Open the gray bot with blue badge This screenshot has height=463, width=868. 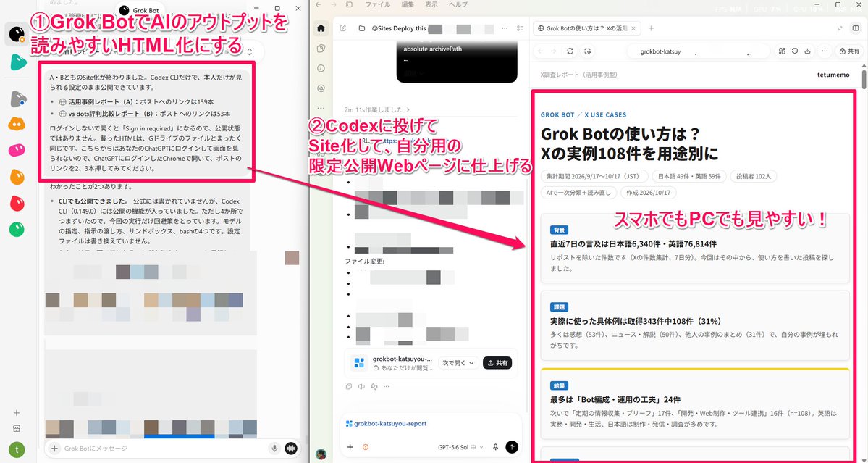18,99
